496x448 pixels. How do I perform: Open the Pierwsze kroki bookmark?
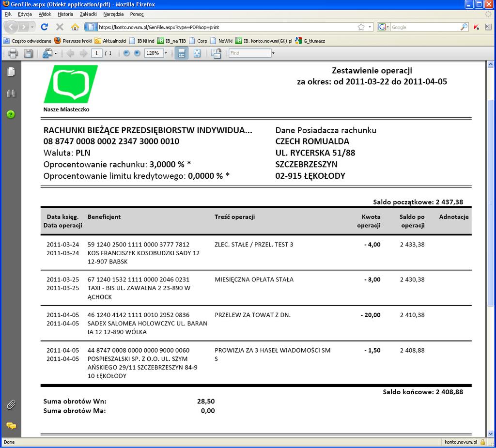pyautogui.click(x=73, y=41)
